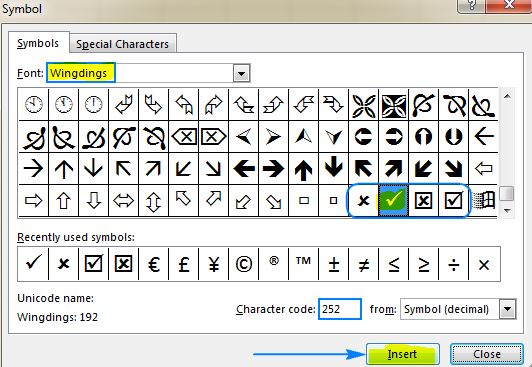Open the Symbols tab
The width and height of the screenshot is (532, 367).
pyautogui.click(x=38, y=43)
